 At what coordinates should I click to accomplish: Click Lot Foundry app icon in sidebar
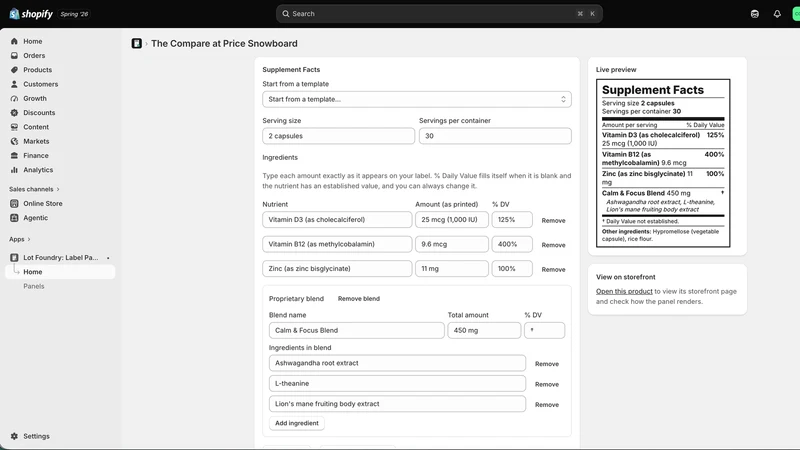(x=14, y=258)
